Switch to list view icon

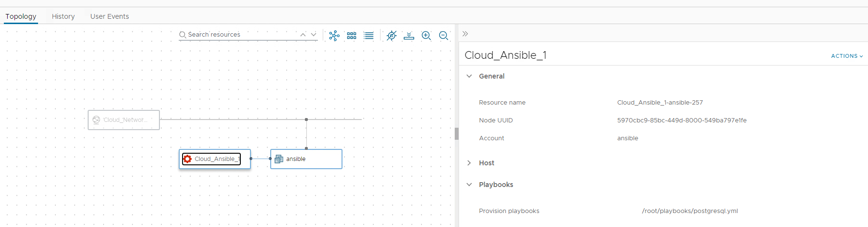(369, 36)
